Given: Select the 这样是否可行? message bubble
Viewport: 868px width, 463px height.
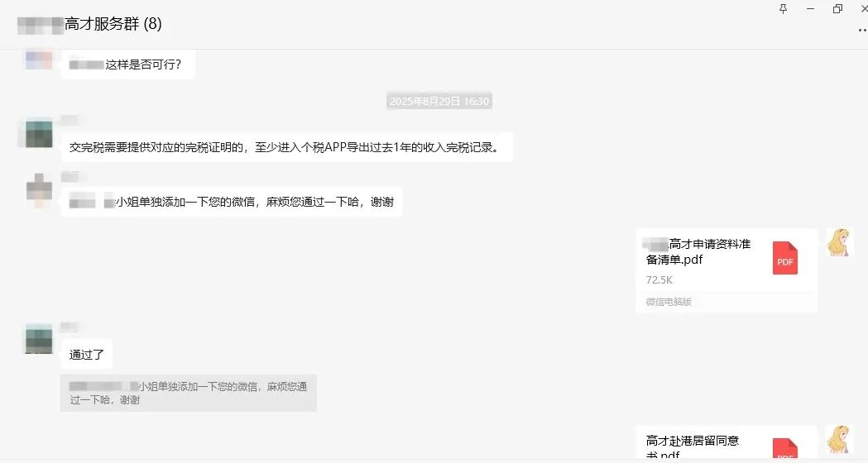Looking at the screenshot, I should tap(128, 64).
